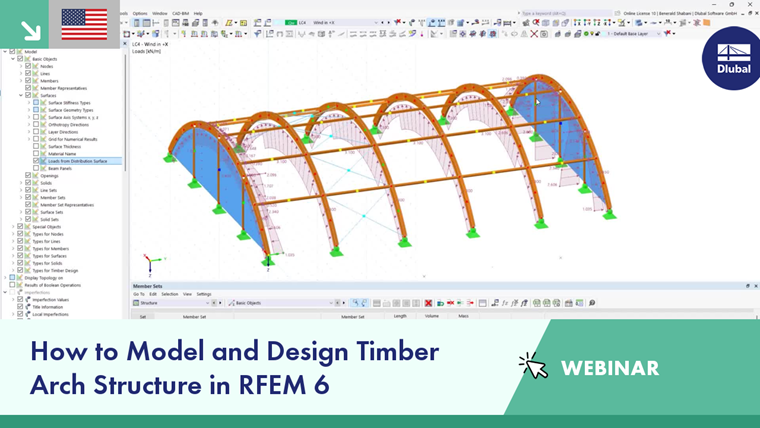The width and height of the screenshot is (760, 428).
Task: Enable the Material Name checkbox
Action: tap(36, 154)
